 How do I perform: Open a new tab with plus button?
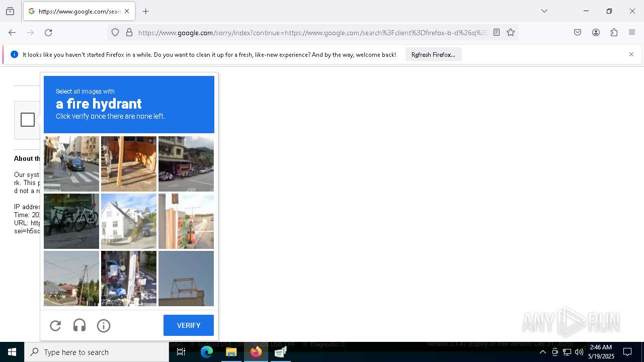click(146, 11)
